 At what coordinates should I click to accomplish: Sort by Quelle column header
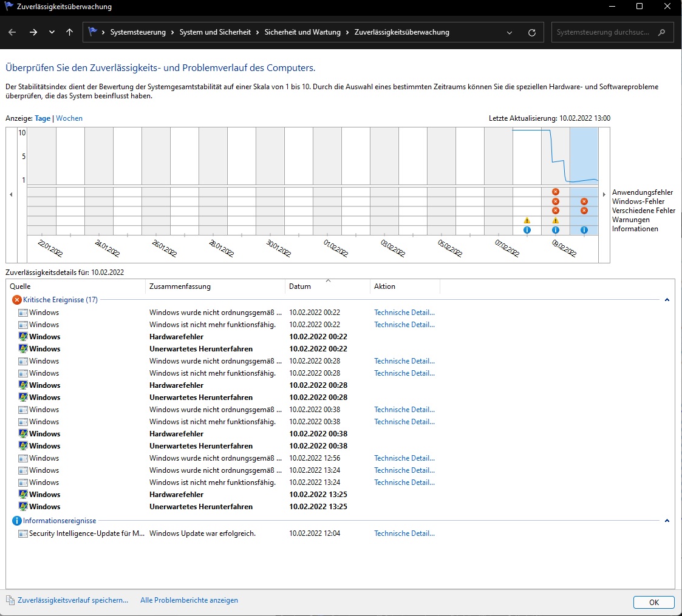click(x=75, y=286)
